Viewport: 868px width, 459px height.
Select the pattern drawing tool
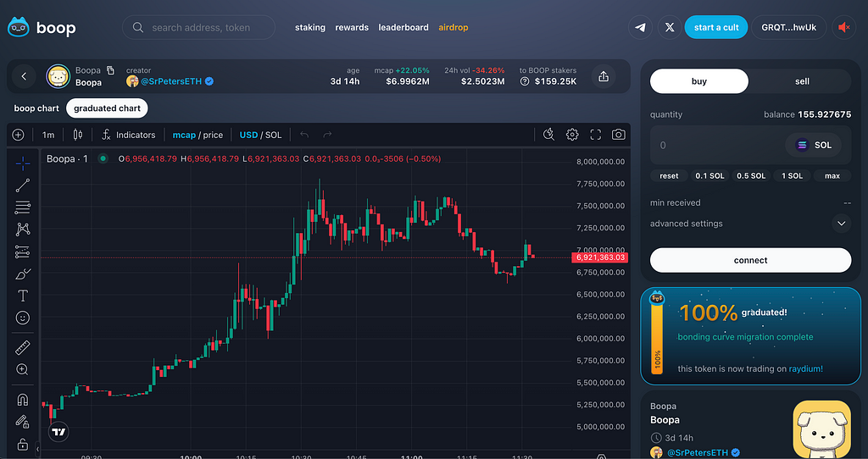(23, 229)
